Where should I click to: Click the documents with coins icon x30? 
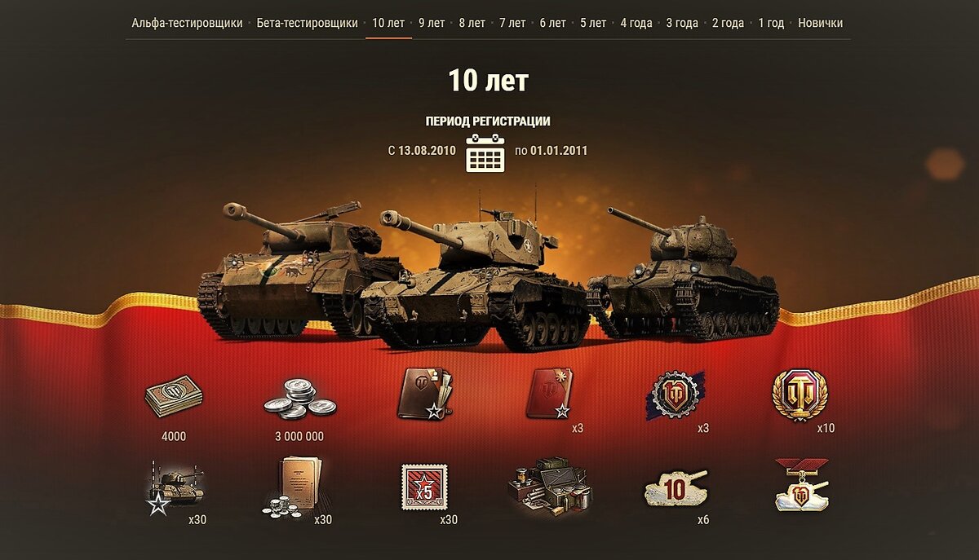pyautogui.click(x=294, y=487)
